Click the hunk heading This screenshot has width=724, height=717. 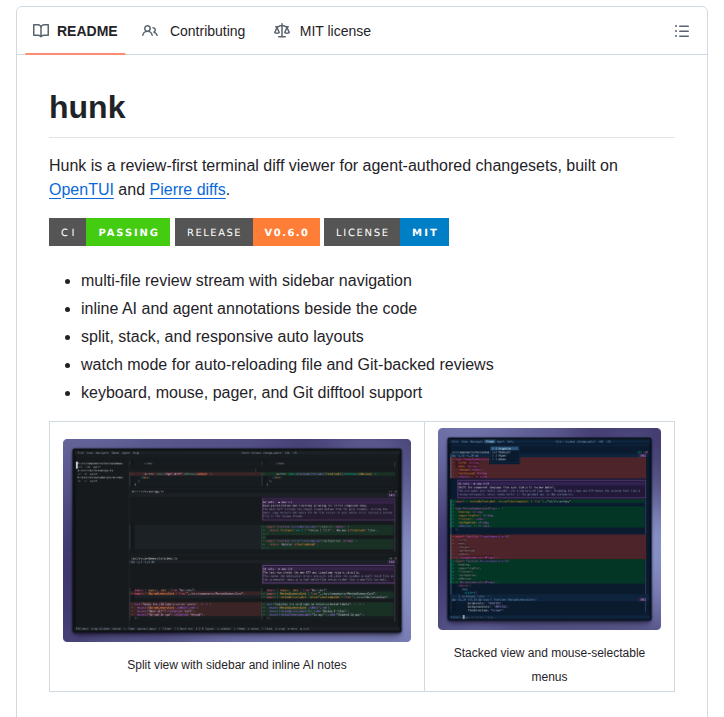tap(87, 107)
